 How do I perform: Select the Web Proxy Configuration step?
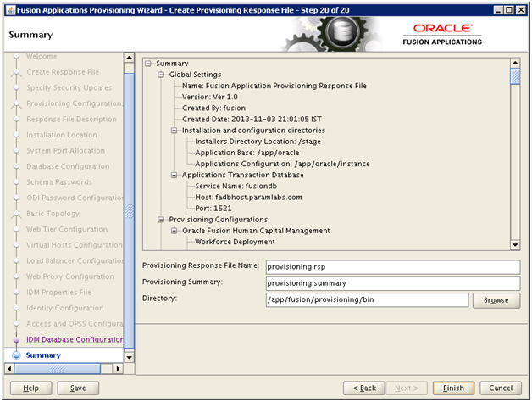pyautogui.click(x=70, y=276)
